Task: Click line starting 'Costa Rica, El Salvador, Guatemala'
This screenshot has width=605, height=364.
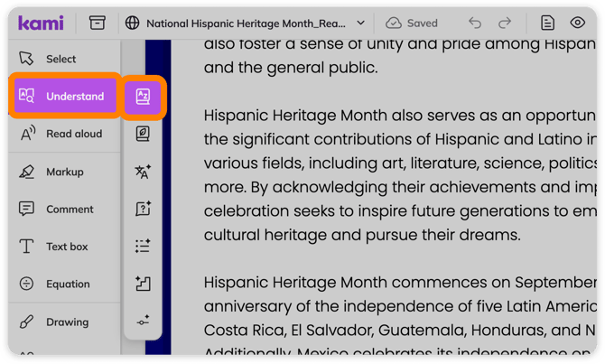Action: (400, 331)
